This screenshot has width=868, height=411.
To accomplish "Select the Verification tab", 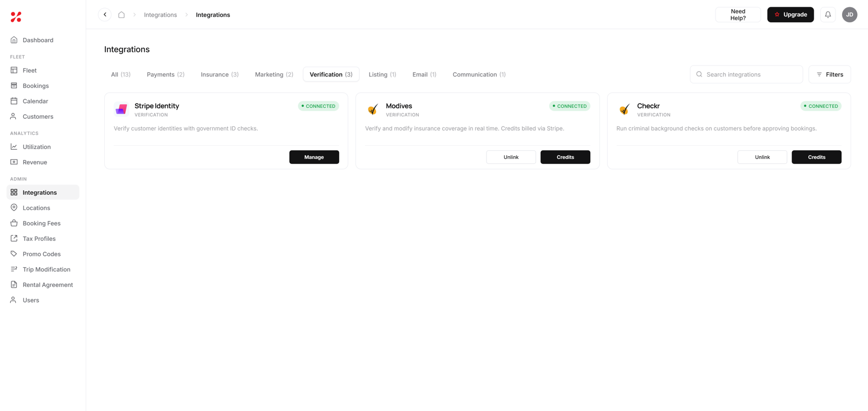I will 331,74.
